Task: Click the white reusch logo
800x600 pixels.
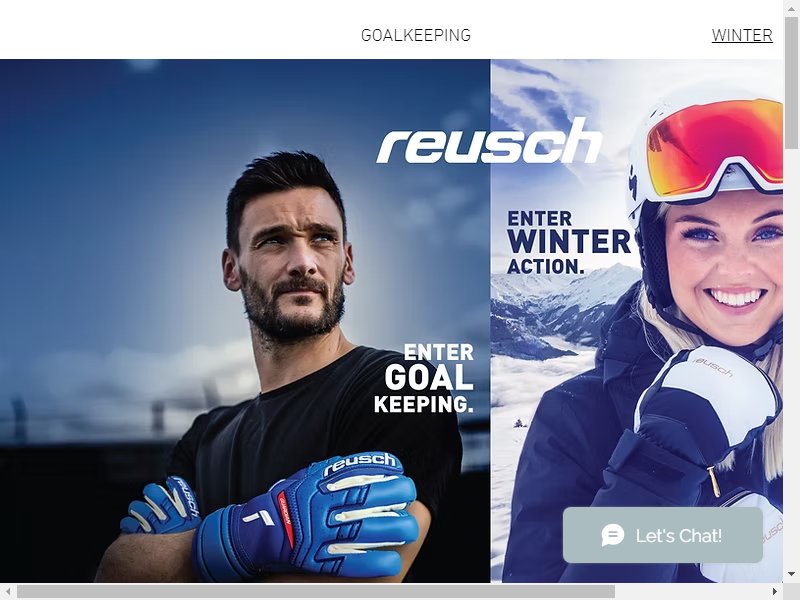Action: point(489,141)
